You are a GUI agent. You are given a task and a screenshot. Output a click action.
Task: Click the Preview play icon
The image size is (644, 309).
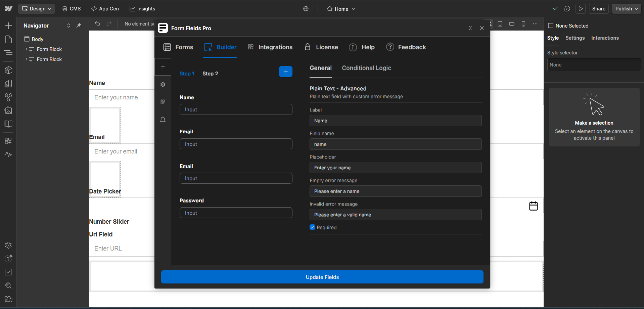(x=581, y=9)
